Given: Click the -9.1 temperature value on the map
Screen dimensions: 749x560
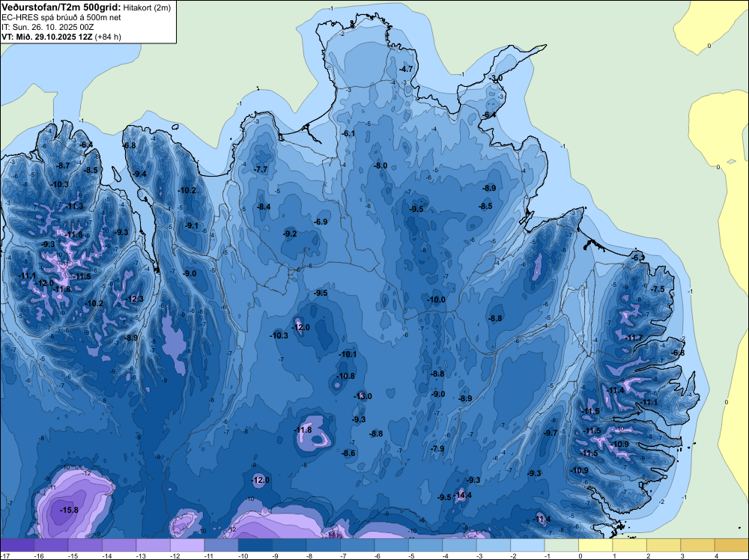Looking at the screenshot, I should point(192,226).
